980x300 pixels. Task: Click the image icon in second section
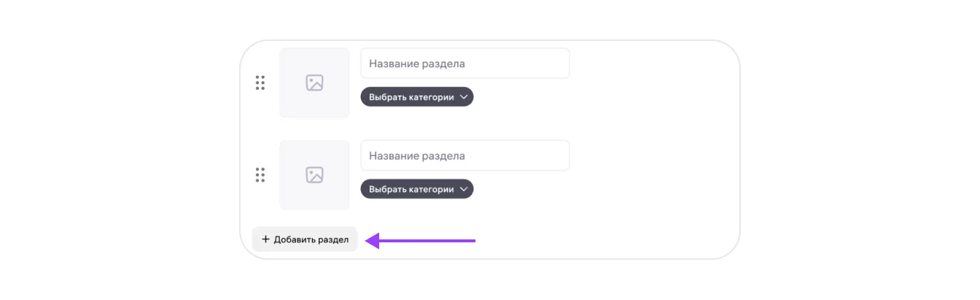(314, 175)
